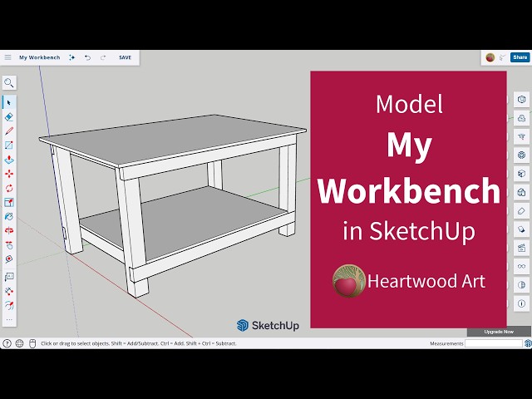The height and width of the screenshot is (399, 532).
Task: Select the Push/Pull tool
Action: (9, 160)
